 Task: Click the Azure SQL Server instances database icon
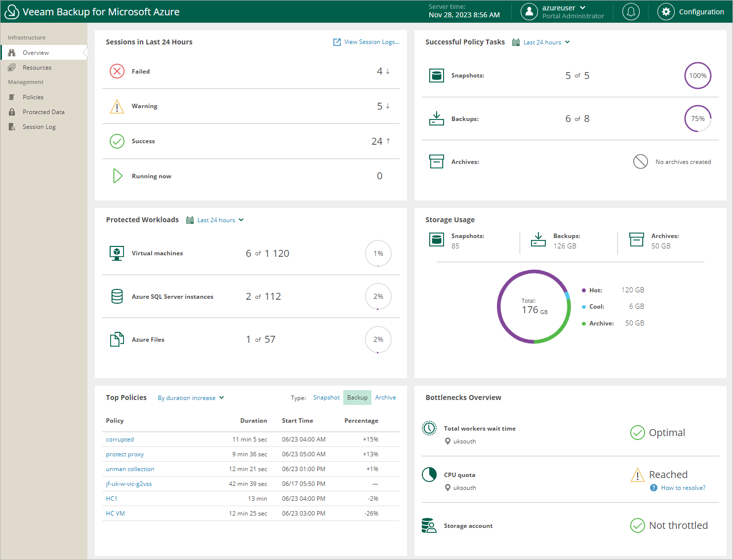pyautogui.click(x=117, y=296)
